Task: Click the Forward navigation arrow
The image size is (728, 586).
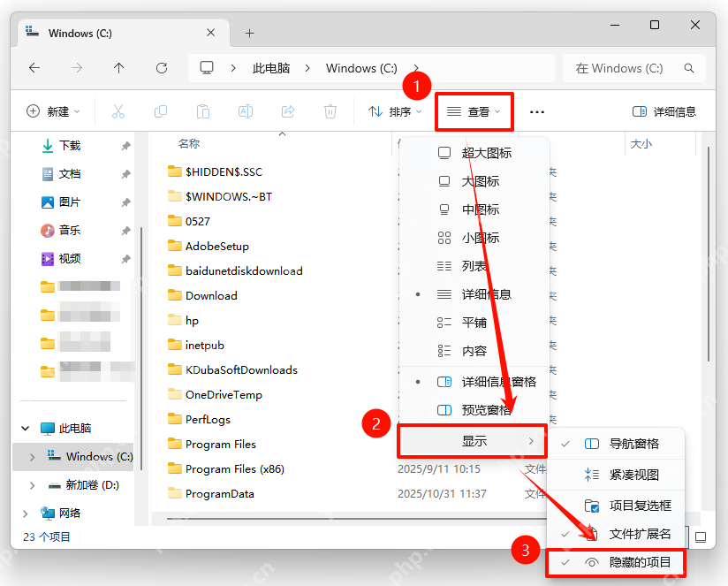Action: click(77, 68)
